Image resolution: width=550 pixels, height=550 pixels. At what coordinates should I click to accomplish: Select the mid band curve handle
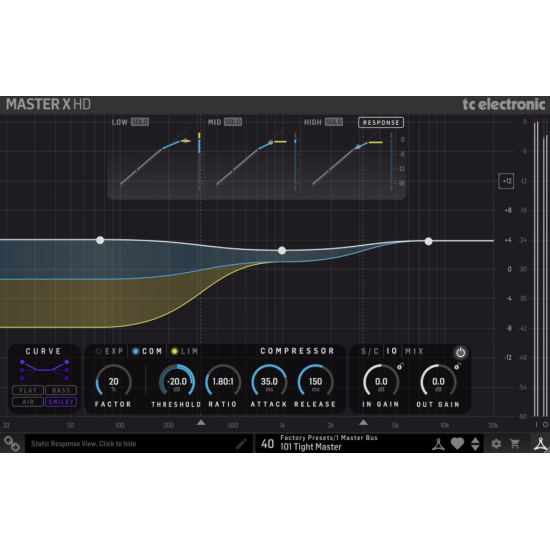pyautogui.click(x=282, y=250)
